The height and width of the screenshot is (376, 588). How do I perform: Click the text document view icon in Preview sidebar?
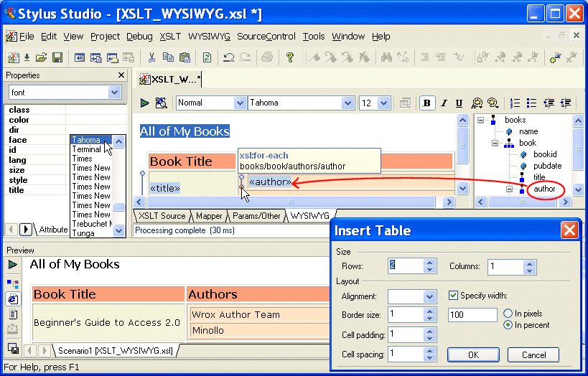point(13,314)
